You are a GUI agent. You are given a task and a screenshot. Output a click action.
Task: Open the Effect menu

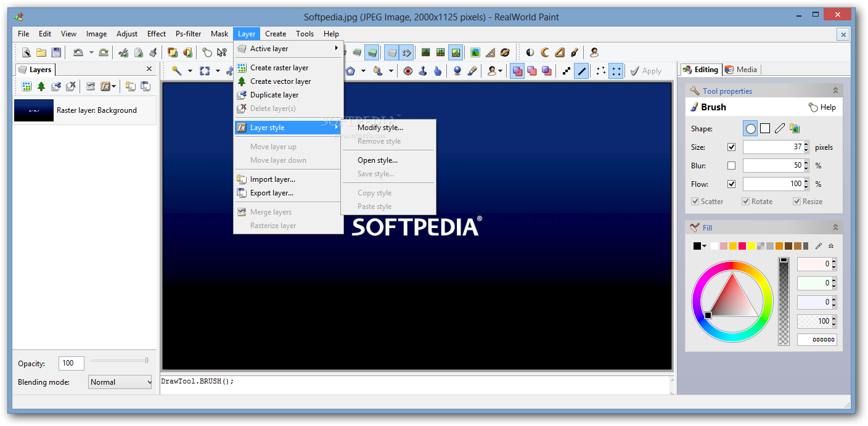click(x=157, y=34)
